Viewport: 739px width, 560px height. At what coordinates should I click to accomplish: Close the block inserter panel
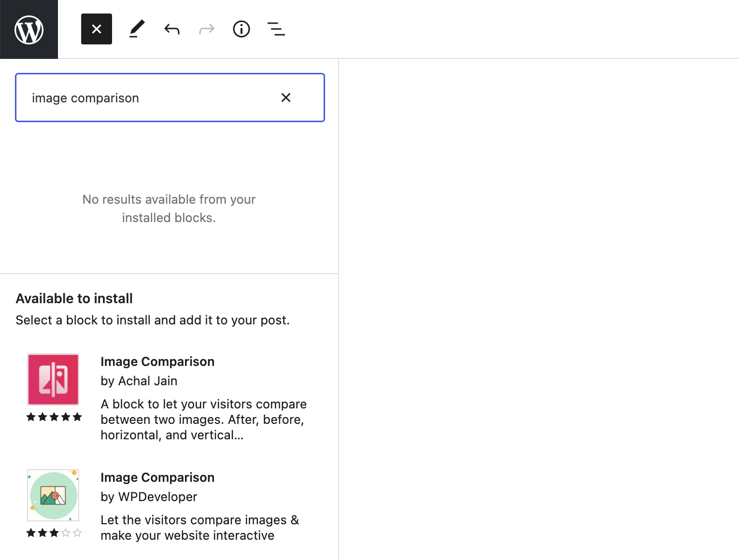96,29
